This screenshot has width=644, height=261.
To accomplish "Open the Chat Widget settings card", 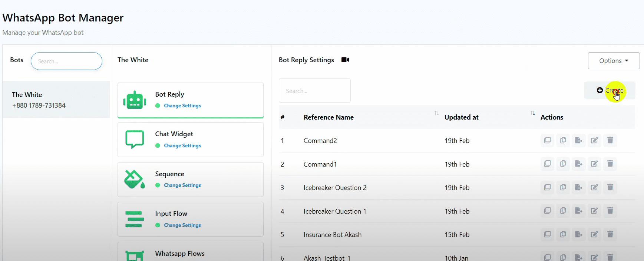I will click(x=190, y=140).
